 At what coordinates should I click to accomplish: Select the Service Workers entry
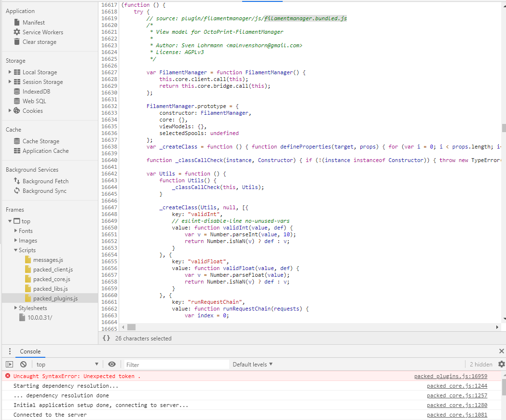[43, 32]
